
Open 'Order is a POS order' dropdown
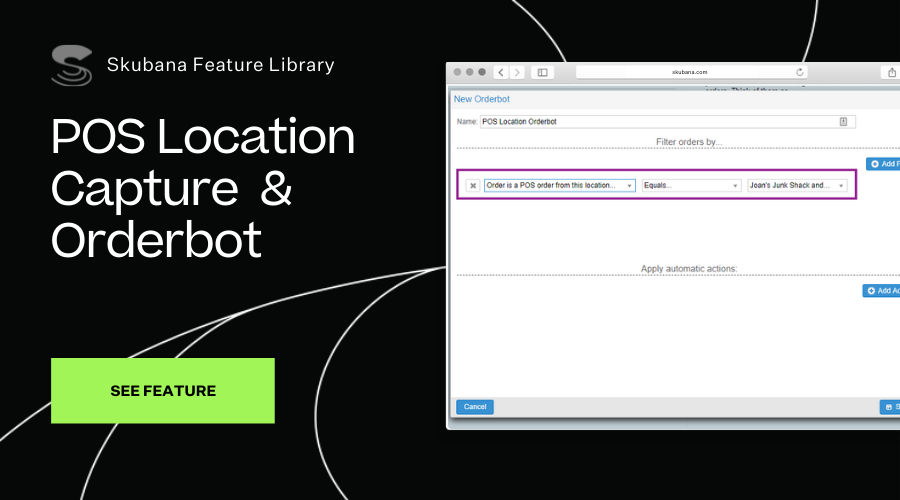560,185
